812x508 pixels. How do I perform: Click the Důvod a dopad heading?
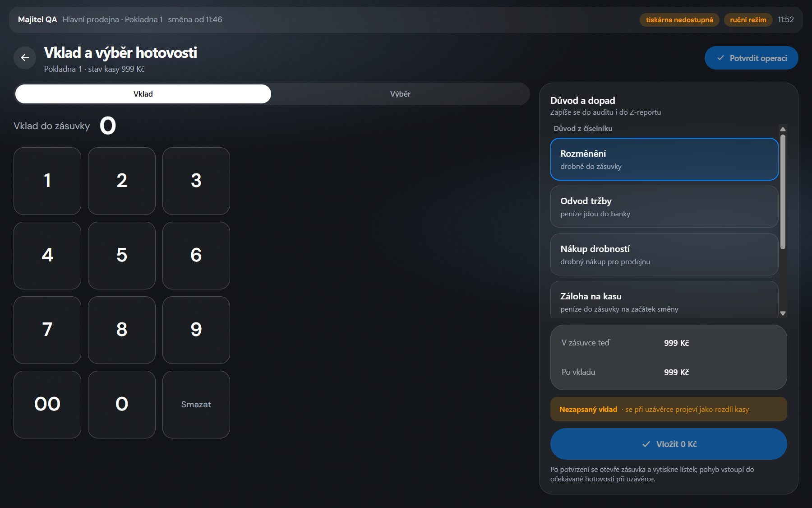(582, 100)
